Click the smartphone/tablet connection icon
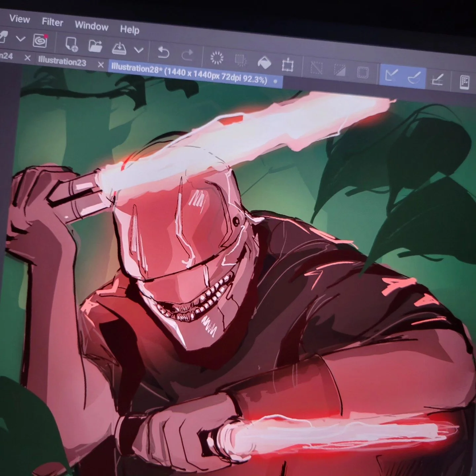The width and height of the screenshot is (476, 476). click(x=464, y=83)
